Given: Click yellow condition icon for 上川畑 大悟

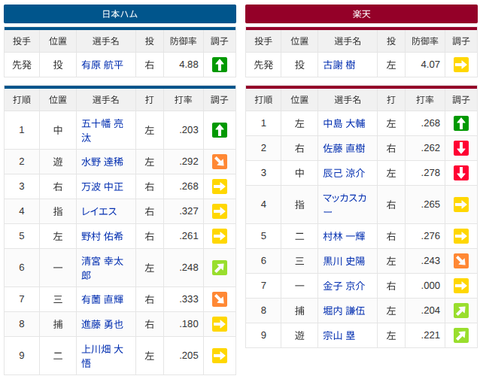Looking at the screenshot, I should pos(220,356).
